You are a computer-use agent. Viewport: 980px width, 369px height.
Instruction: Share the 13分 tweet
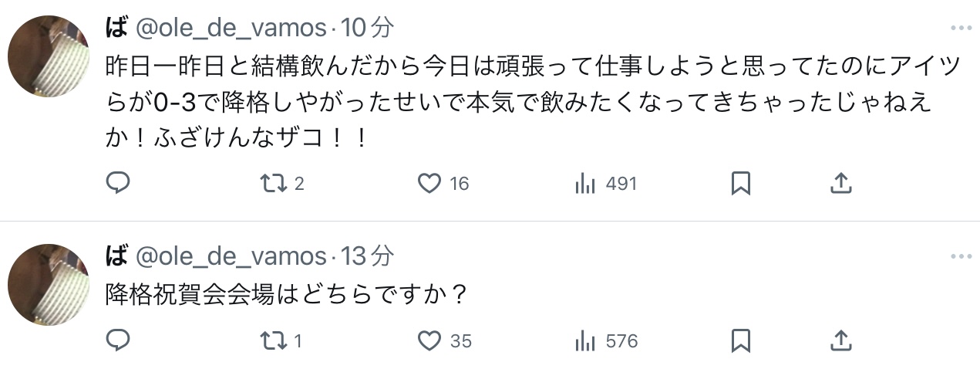click(840, 340)
